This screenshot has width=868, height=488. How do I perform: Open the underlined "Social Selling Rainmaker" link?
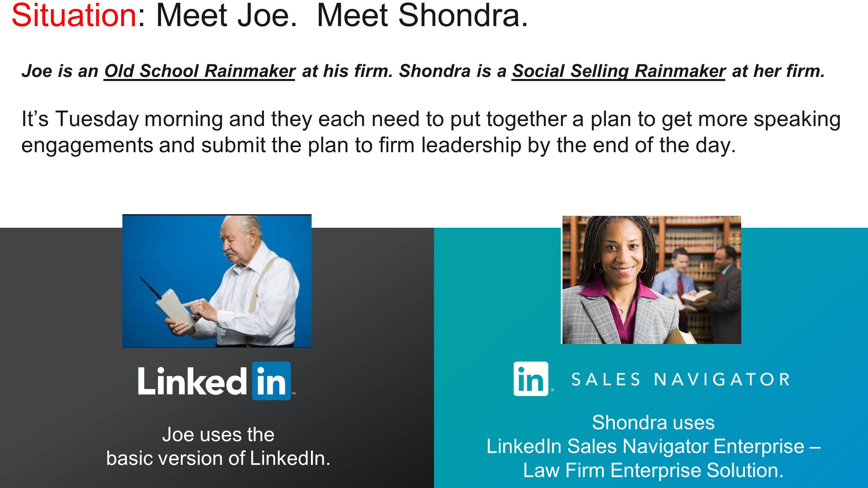pos(618,71)
